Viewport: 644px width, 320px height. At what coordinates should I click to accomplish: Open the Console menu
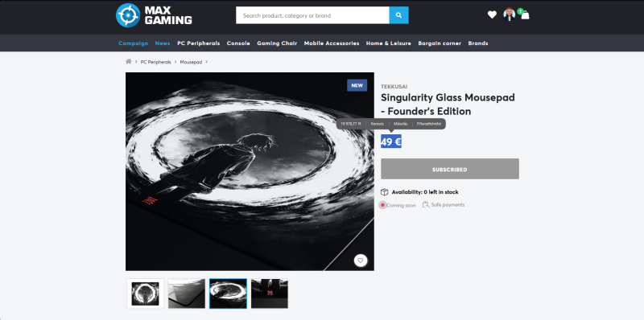point(238,43)
